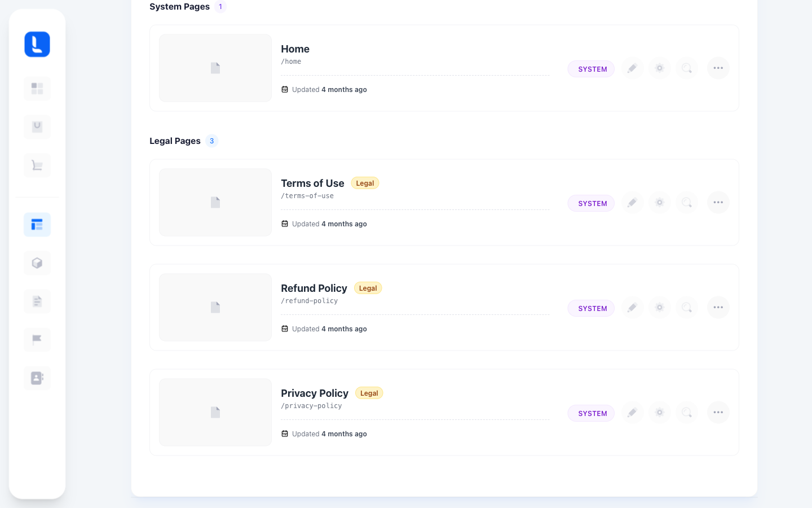Click the Refund Policy thumbnail
812x508 pixels.
click(215, 308)
